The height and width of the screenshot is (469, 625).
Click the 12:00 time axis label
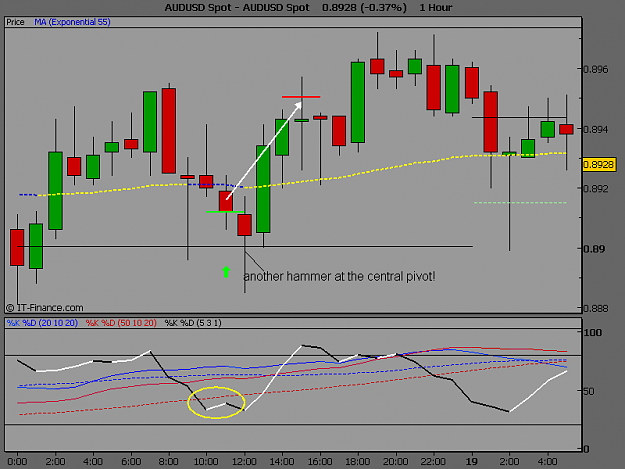(x=244, y=461)
